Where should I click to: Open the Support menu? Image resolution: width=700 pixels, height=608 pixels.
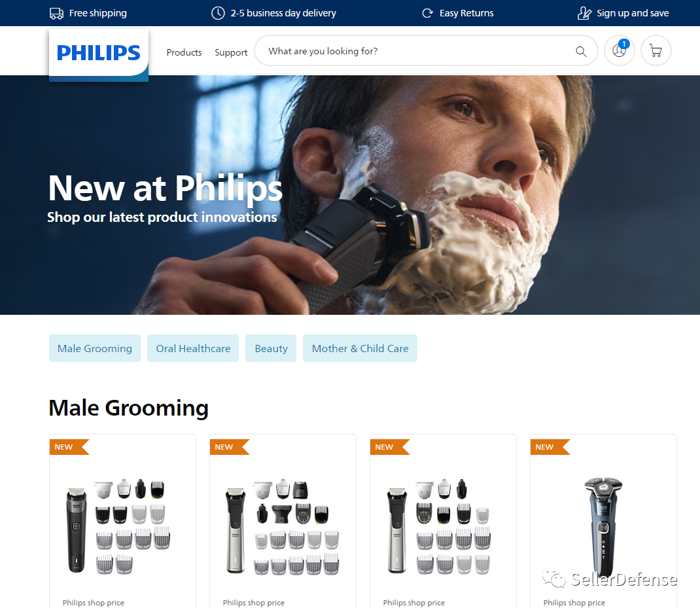231,52
